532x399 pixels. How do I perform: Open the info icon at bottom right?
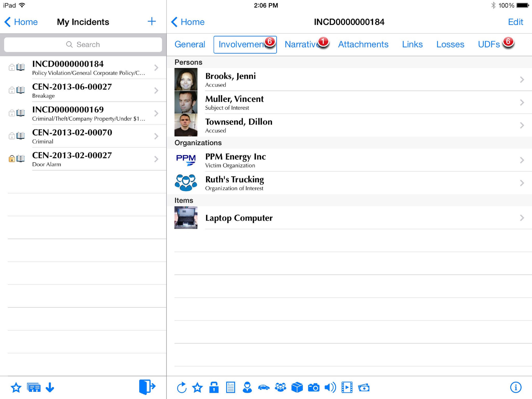(516, 388)
